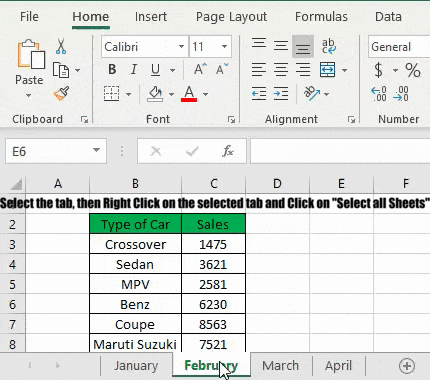Select the Home ribbon tab
The width and height of the screenshot is (430, 380).
tap(91, 17)
